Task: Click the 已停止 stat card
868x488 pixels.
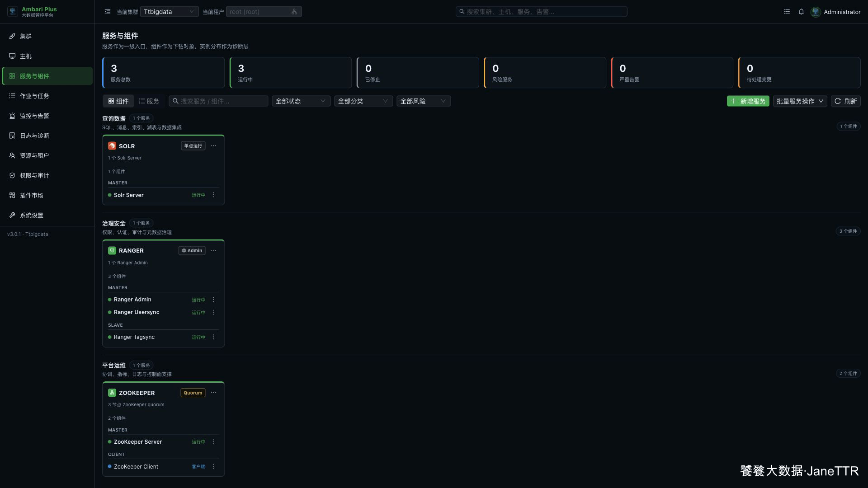Action: point(418,72)
